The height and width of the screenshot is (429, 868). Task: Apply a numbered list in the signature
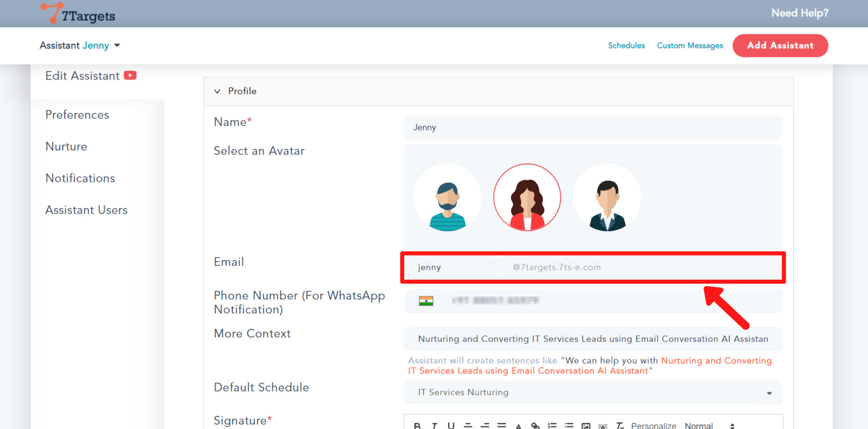point(552,425)
